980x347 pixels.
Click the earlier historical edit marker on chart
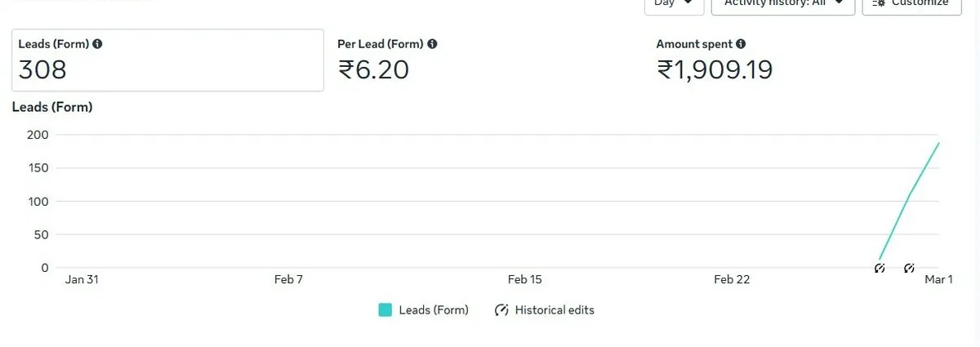pos(880,268)
